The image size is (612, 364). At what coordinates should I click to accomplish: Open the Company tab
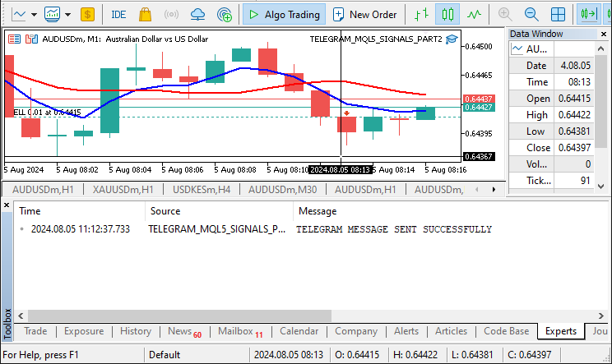(356, 331)
